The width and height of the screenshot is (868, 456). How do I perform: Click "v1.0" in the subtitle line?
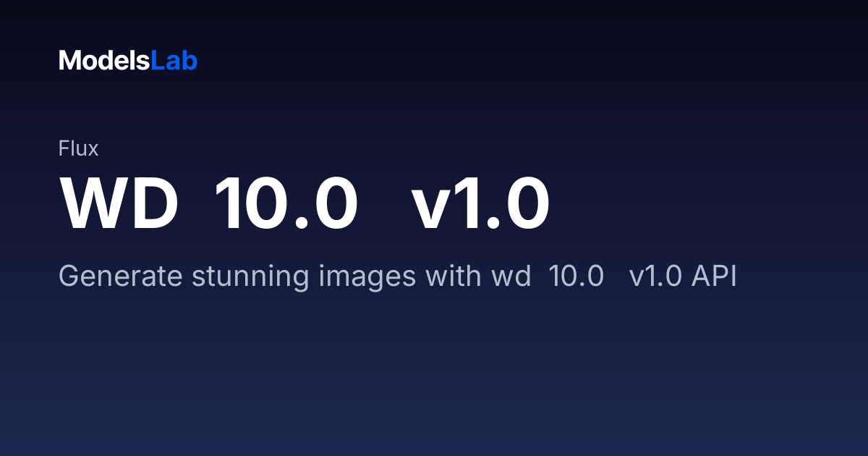tap(655, 276)
